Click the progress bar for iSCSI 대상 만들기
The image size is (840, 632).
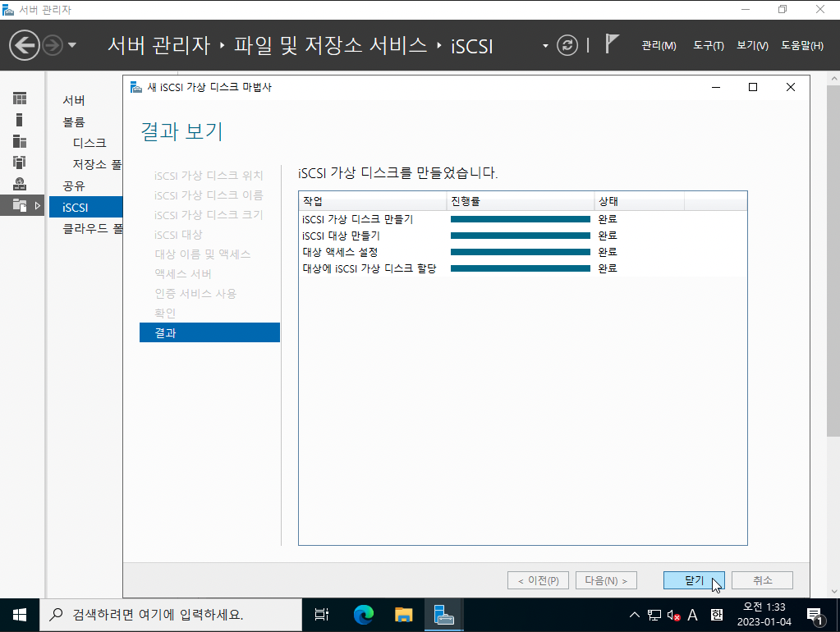point(521,236)
